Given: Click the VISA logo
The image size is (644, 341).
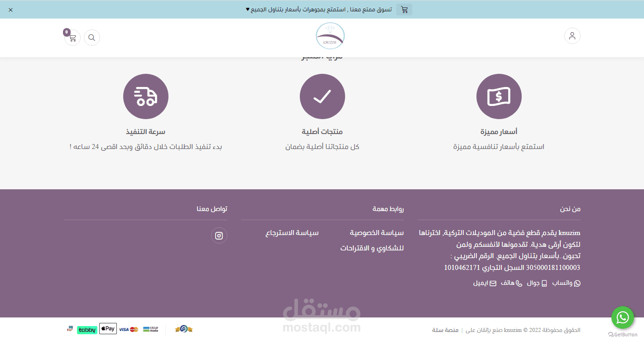Looking at the screenshot, I should [124, 330].
